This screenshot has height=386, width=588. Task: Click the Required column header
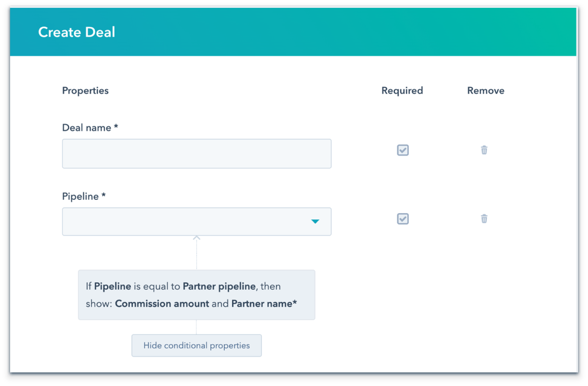coord(402,91)
